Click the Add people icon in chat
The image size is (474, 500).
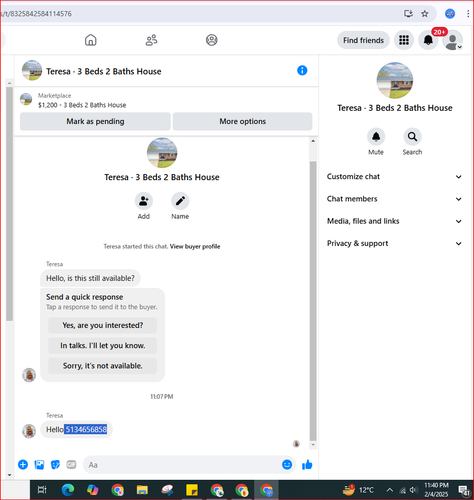(144, 201)
